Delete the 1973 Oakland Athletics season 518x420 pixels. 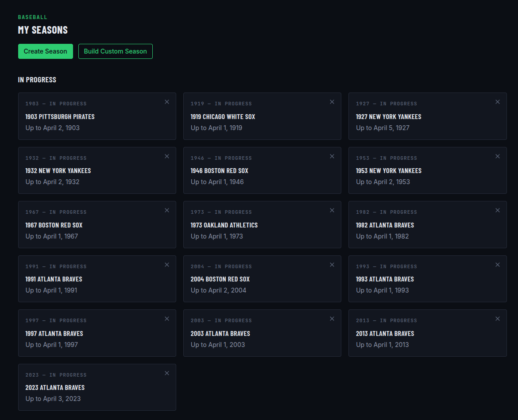pyautogui.click(x=332, y=210)
